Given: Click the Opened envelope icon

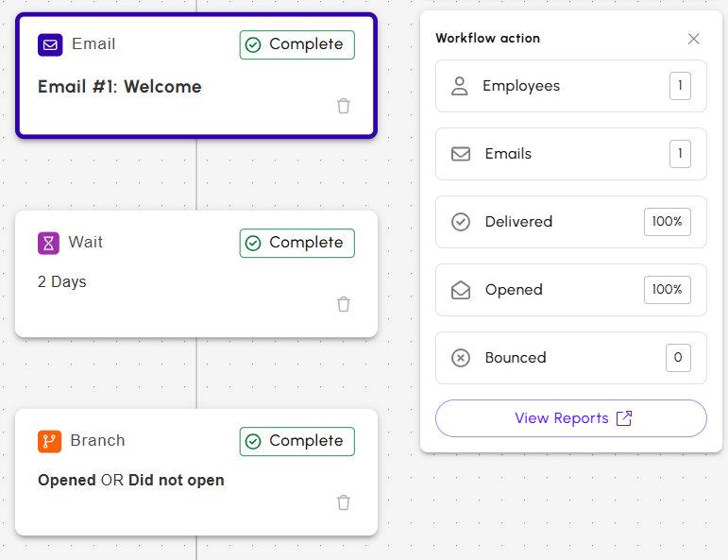Looking at the screenshot, I should click(461, 290).
